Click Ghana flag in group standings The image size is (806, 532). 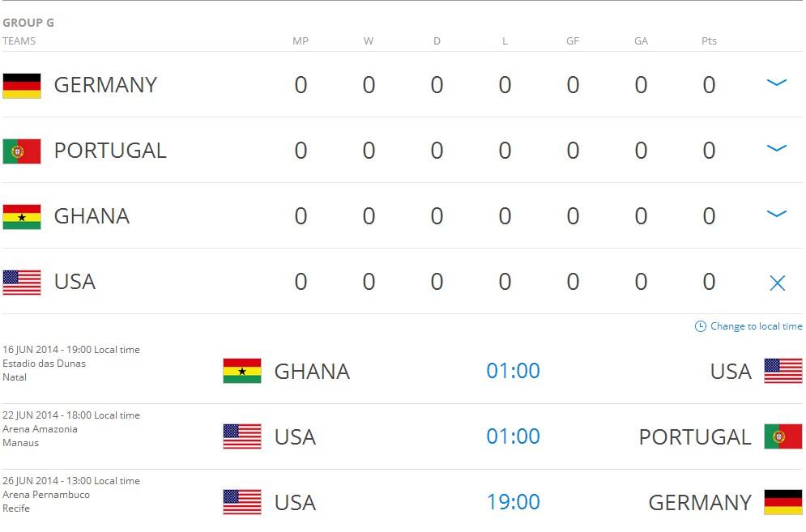[22, 216]
